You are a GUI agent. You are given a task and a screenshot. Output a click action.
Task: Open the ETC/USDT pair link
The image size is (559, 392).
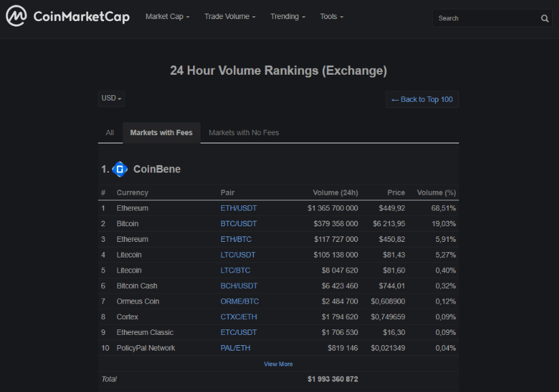239,332
